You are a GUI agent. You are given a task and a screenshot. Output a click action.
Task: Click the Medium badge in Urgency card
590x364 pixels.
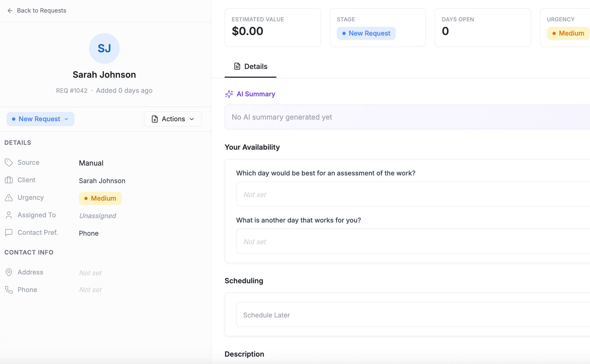pyautogui.click(x=568, y=33)
